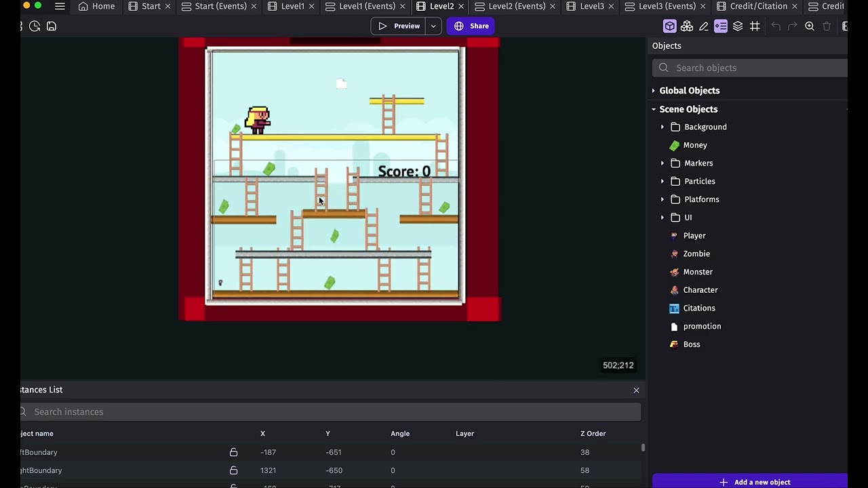
Task: Click the save project floppy icon
Action: (x=52, y=26)
